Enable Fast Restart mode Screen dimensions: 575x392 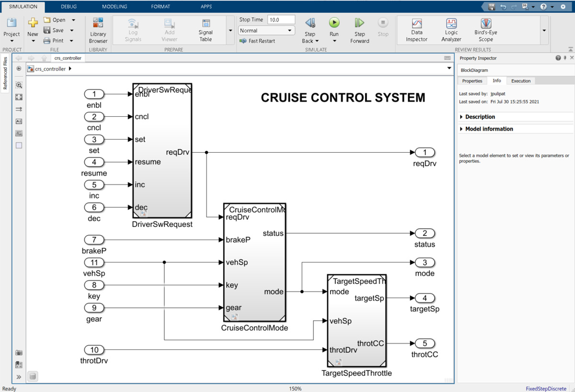point(258,41)
